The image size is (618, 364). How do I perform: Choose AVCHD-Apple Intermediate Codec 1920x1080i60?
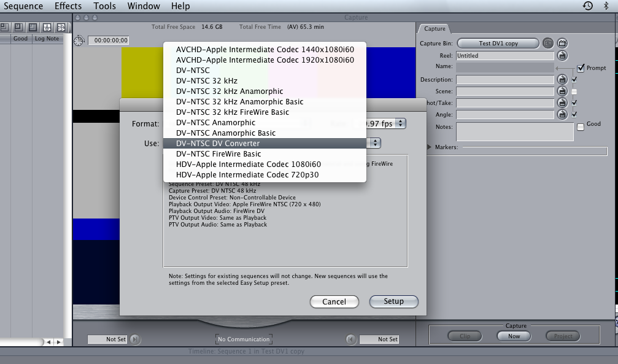click(265, 60)
